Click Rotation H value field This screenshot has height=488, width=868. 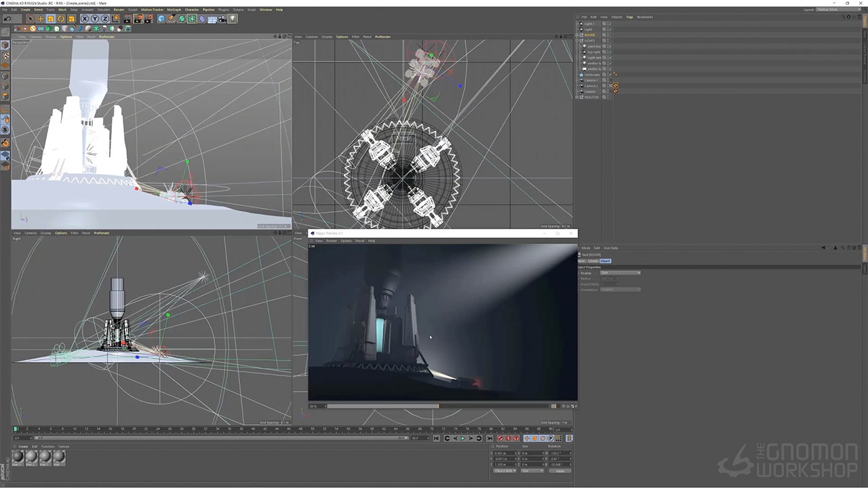point(560,453)
